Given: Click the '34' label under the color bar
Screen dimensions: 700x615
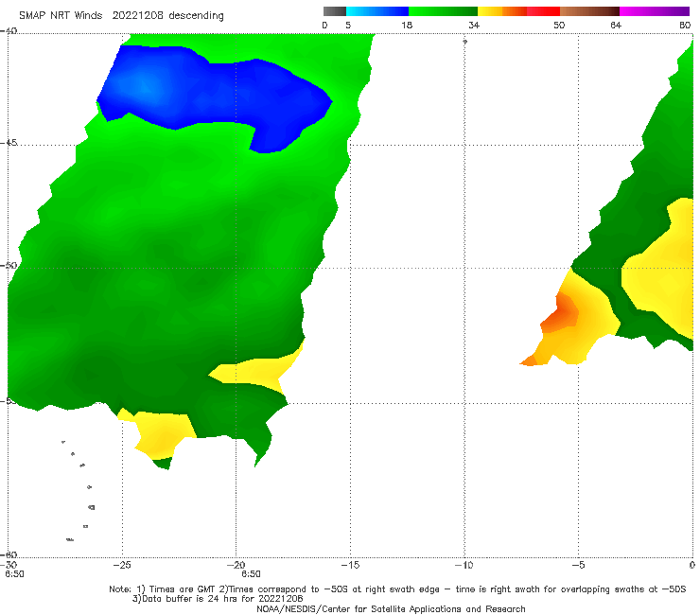Looking at the screenshot, I should point(474,25).
